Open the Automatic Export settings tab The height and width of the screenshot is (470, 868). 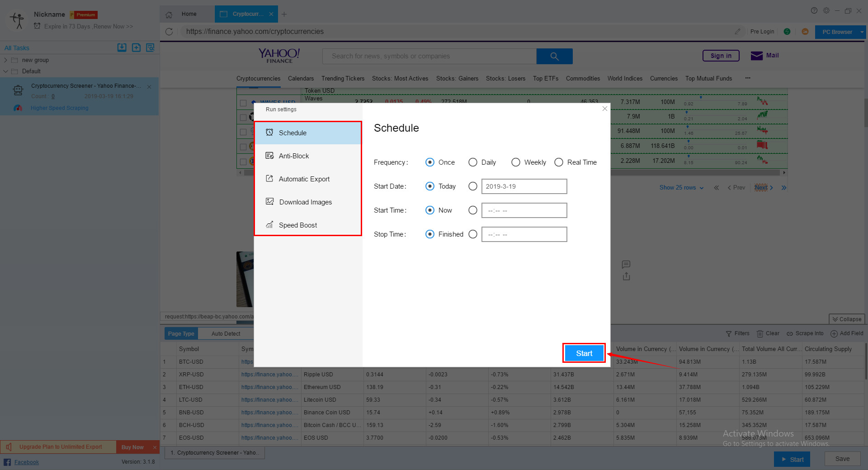(308, 179)
